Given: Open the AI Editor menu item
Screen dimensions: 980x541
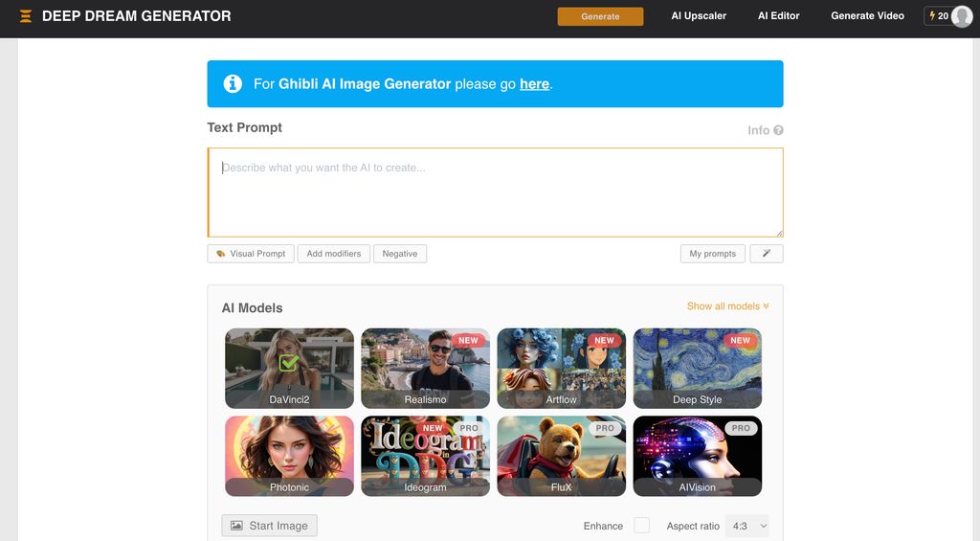Looking at the screenshot, I should pos(778,16).
